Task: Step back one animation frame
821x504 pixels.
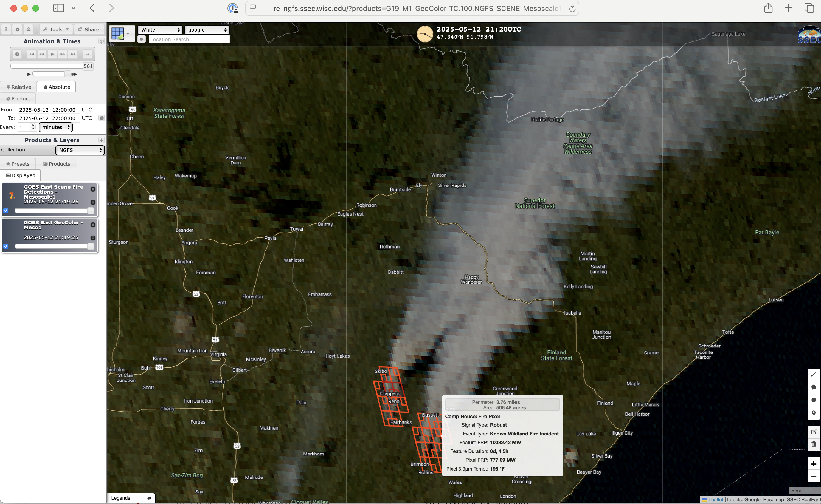Action: click(42, 54)
